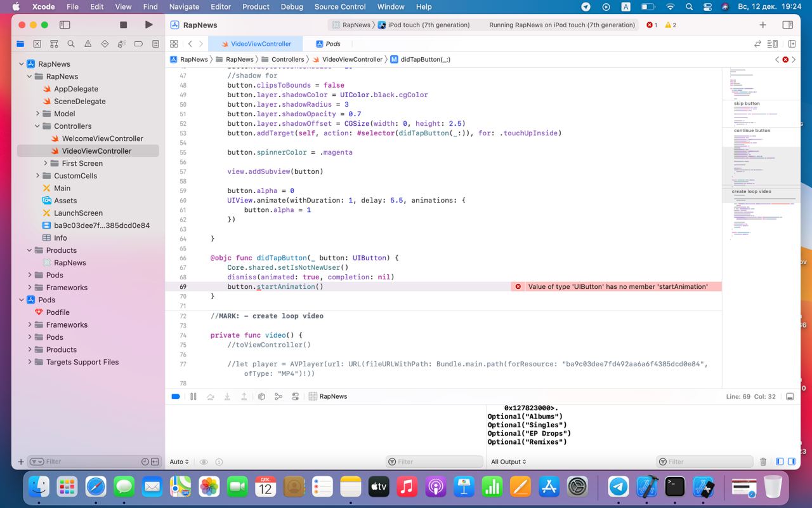
Task: Open the related items grid menu
Action: point(174,44)
